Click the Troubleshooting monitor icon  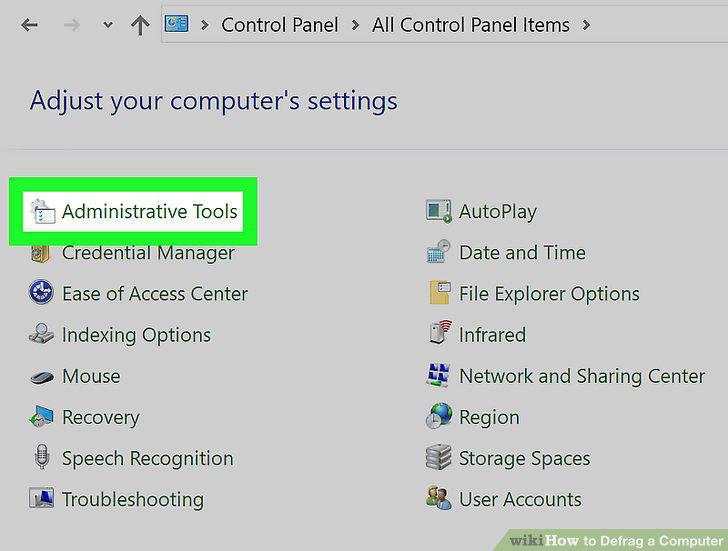coord(41,498)
